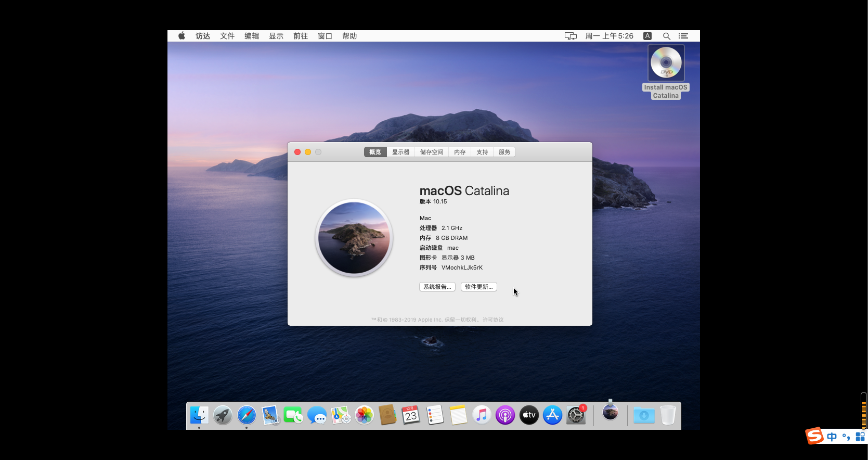Open Contacts book icon in Dock
The width and height of the screenshot is (868, 460).
pyautogui.click(x=387, y=415)
